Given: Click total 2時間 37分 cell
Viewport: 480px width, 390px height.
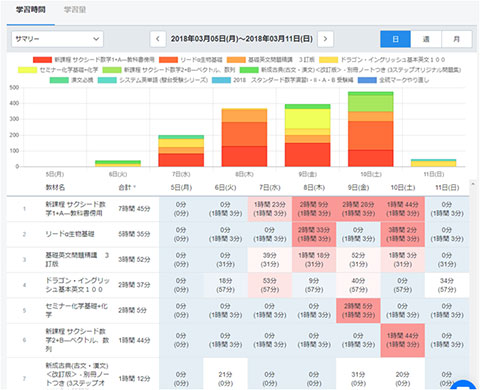Looking at the screenshot, I should pyautogui.click(x=134, y=285).
